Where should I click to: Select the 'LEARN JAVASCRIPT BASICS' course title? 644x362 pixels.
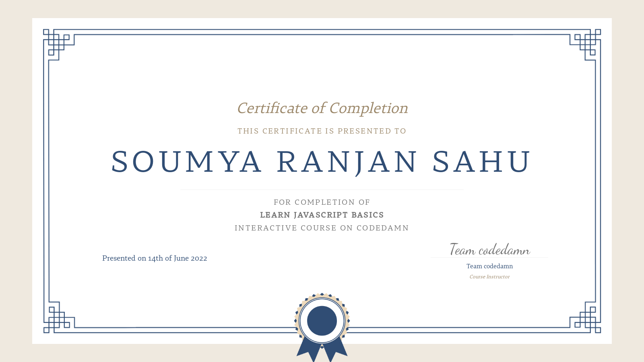[x=322, y=215]
